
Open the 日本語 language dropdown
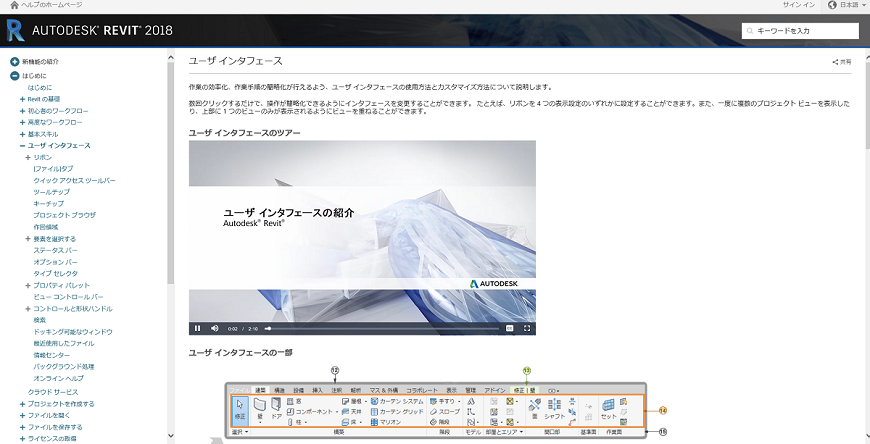(846, 5)
